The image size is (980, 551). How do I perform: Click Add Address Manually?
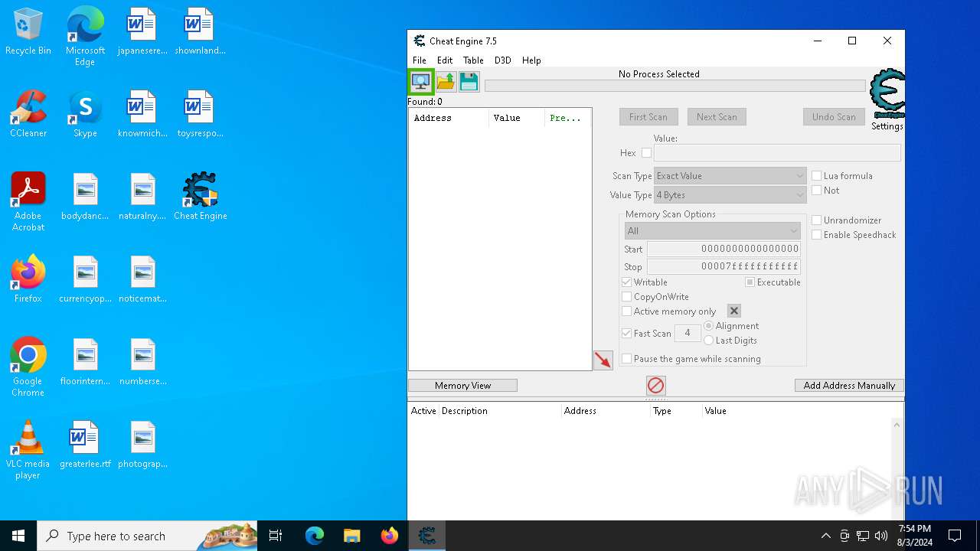(x=849, y=386)
